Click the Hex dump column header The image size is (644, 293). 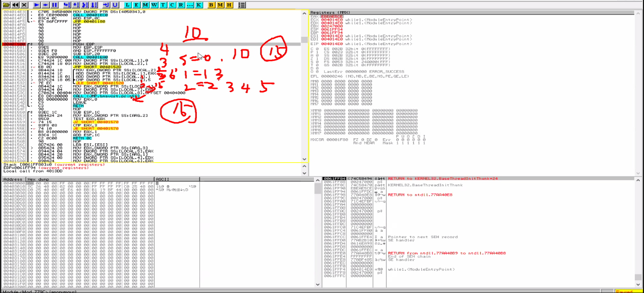pos(90,179)
